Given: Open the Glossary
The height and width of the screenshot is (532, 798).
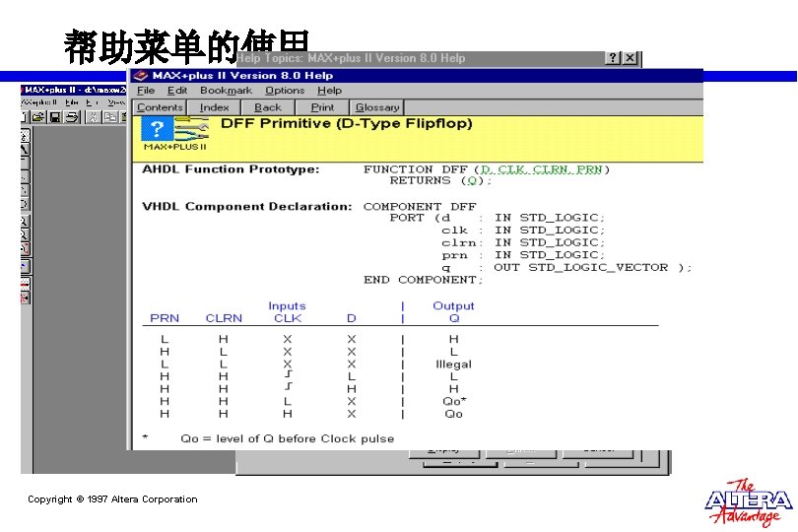Looking at the screenshot, I should (377, 107).
